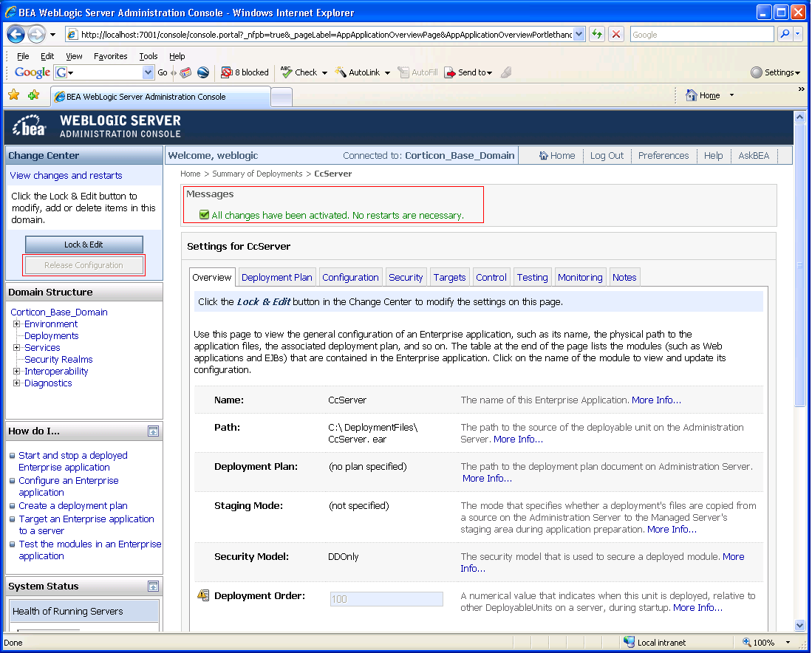Viewport: 812px width, 653px height.
Task: Refresh the page with the green arrows icon
Action: (597, 34)
